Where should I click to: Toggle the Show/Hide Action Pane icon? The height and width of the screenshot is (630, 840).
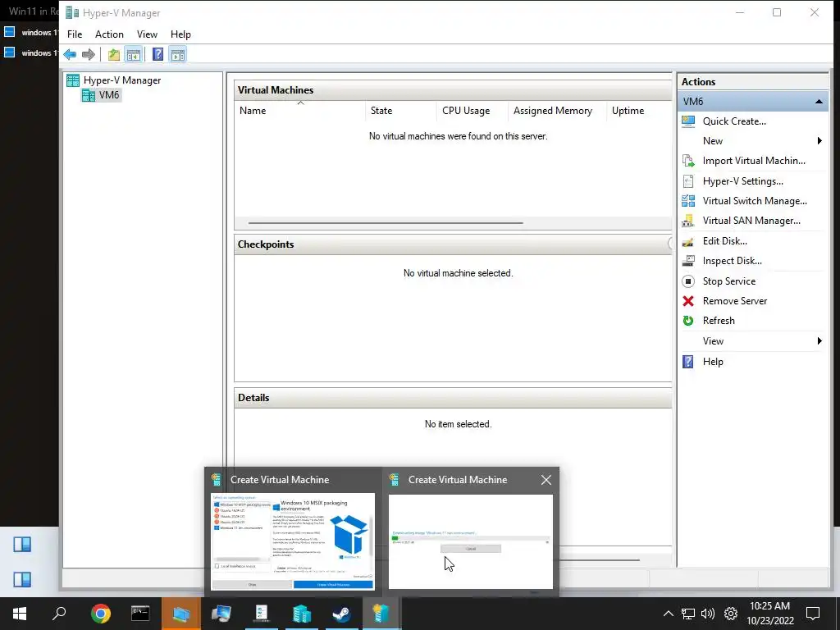coord(178,55)
